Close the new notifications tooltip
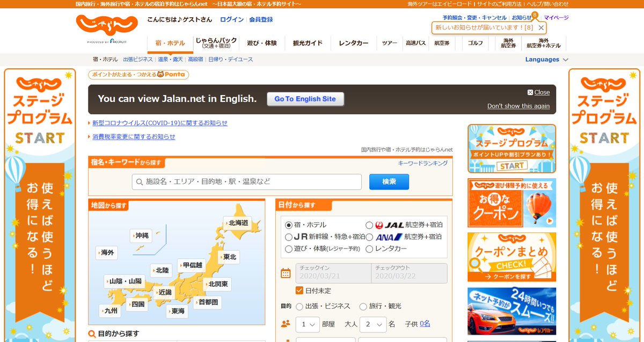Viewport: 644px width, 342px height. click(541, 27)
